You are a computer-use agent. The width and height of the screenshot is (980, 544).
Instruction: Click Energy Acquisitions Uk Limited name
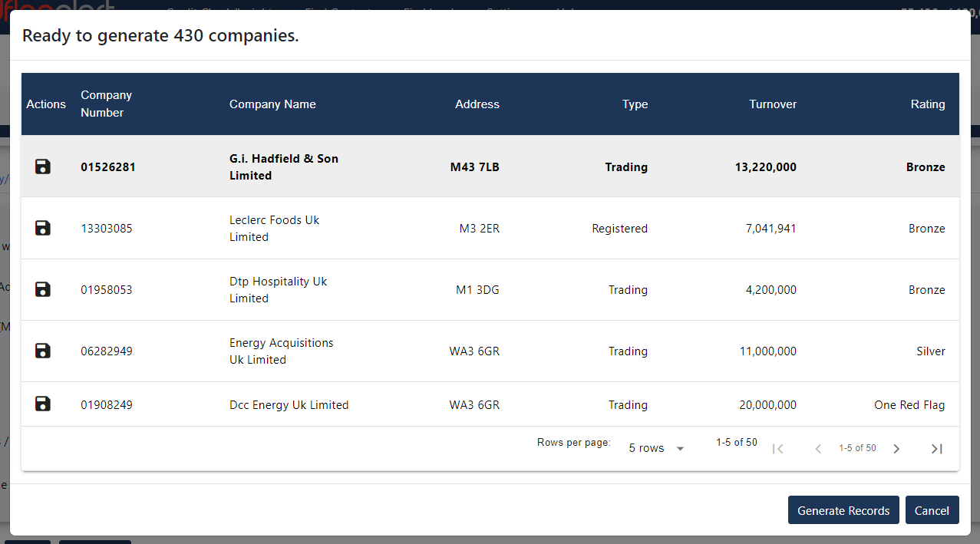tap(282, 351)
